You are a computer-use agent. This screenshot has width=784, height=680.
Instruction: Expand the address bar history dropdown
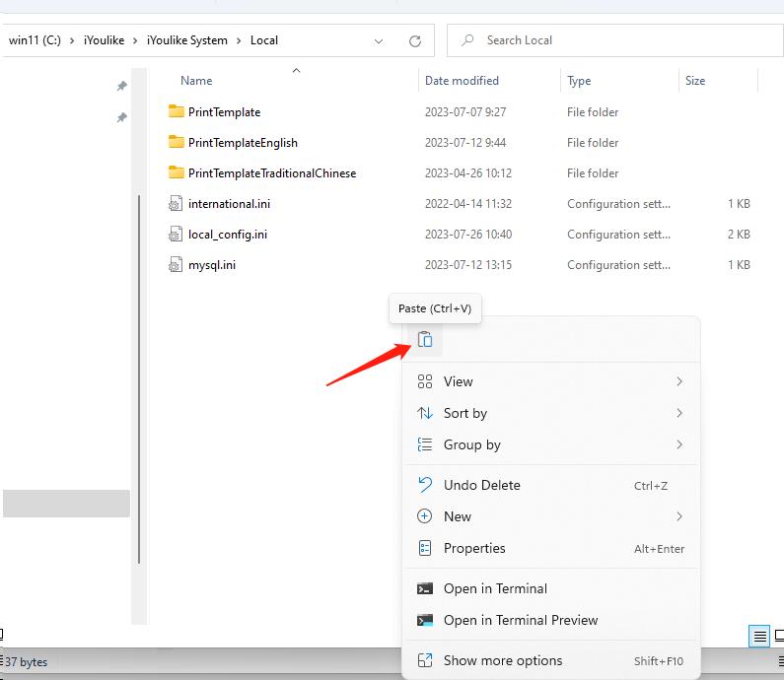(380, 40)
